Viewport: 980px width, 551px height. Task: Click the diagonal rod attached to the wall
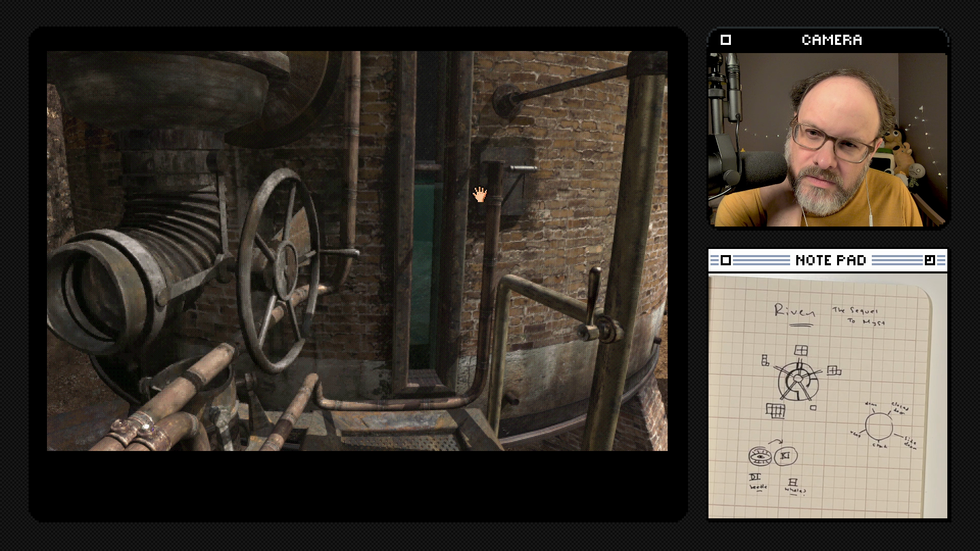pyautogui.click(x=561, y=85)
